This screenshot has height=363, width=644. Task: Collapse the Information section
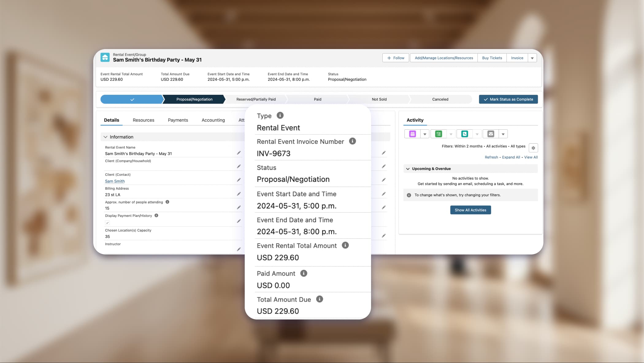click(x=105, y=137)
